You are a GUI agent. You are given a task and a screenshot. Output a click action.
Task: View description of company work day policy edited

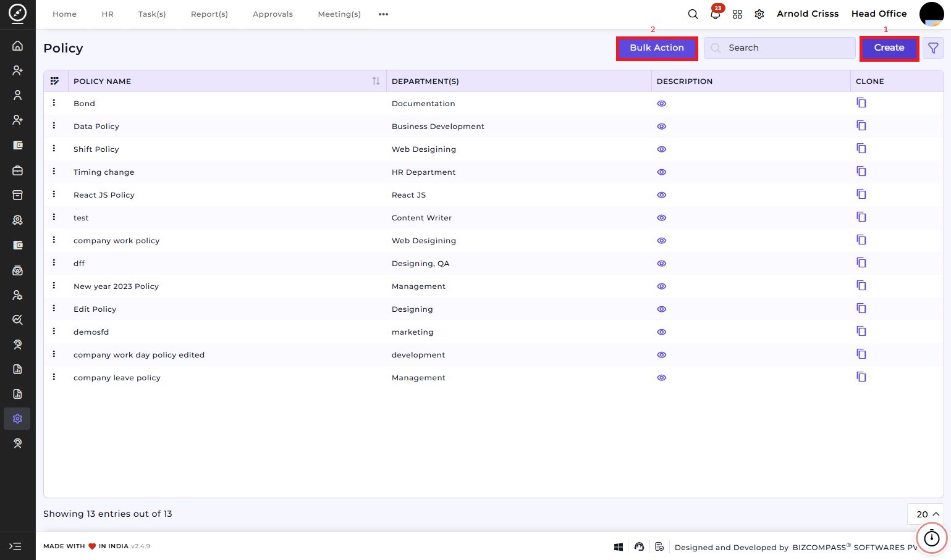click(x=661, y=355)
